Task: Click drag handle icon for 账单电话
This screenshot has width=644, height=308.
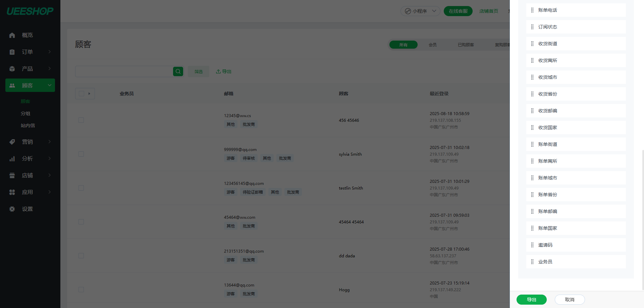Action: [x=532, y=10]
